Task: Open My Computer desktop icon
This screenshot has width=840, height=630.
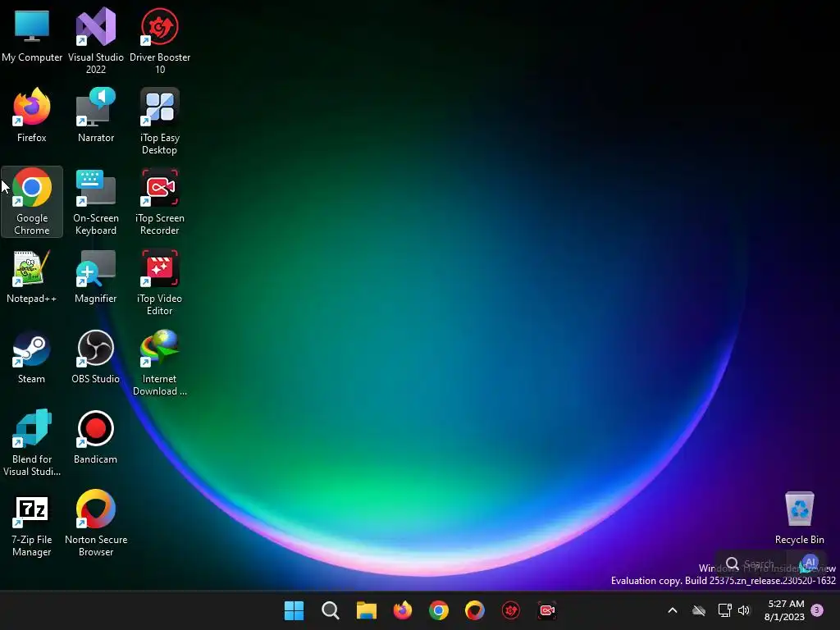Action: pos(32,38)
